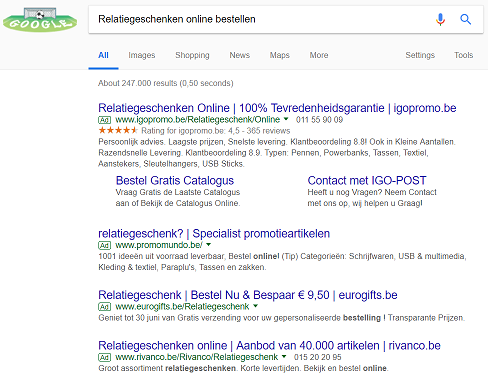Click inside the search query text field
The height and width of the screenshot is (388, 488).
tap(260, 19)
